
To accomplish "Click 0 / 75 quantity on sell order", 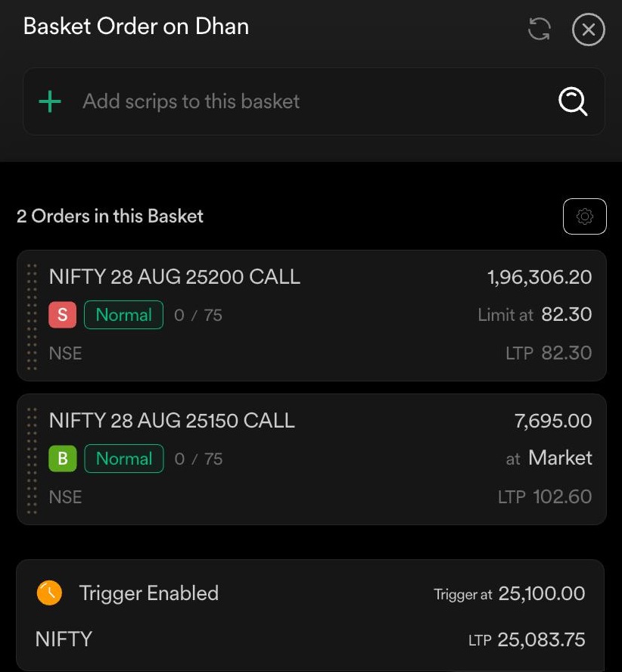I will coord(198,316).
